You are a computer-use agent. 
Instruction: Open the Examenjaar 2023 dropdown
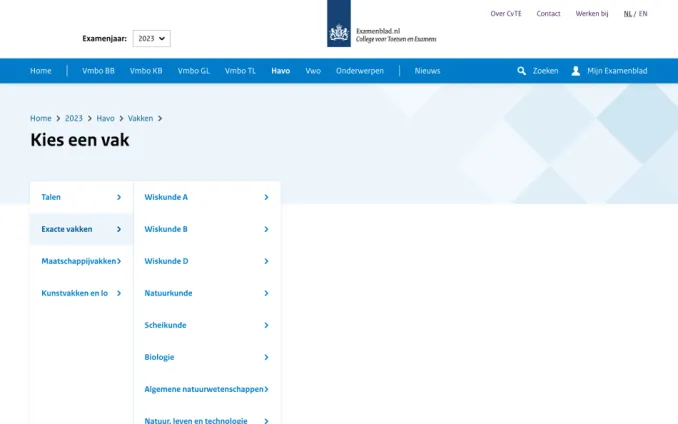coord(151,38)
